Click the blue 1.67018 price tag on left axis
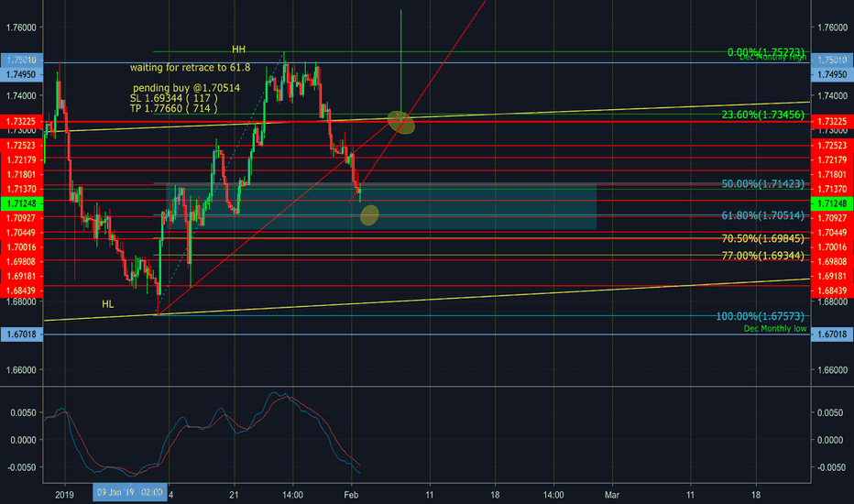 point(21,334)
